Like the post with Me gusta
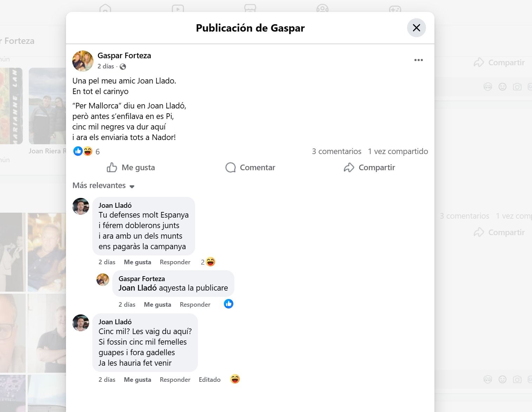This screenshot has height=412, width=532. click(131, 167)
